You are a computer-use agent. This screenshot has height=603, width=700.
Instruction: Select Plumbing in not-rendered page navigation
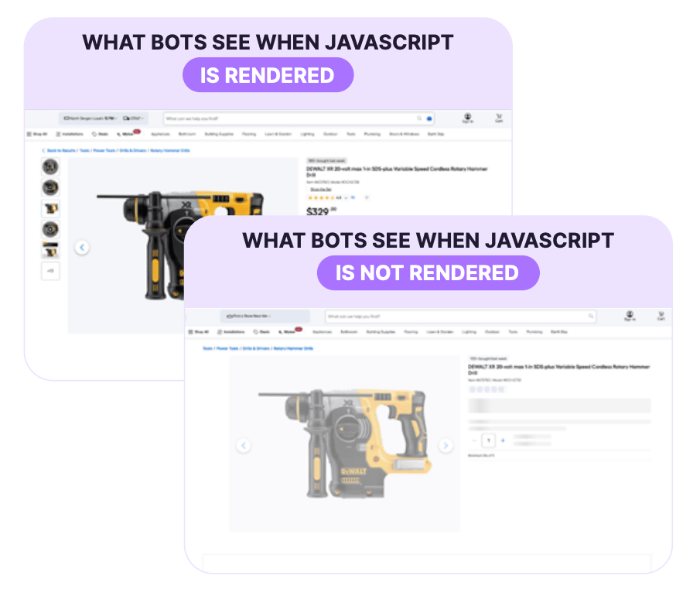click(534, 332)
